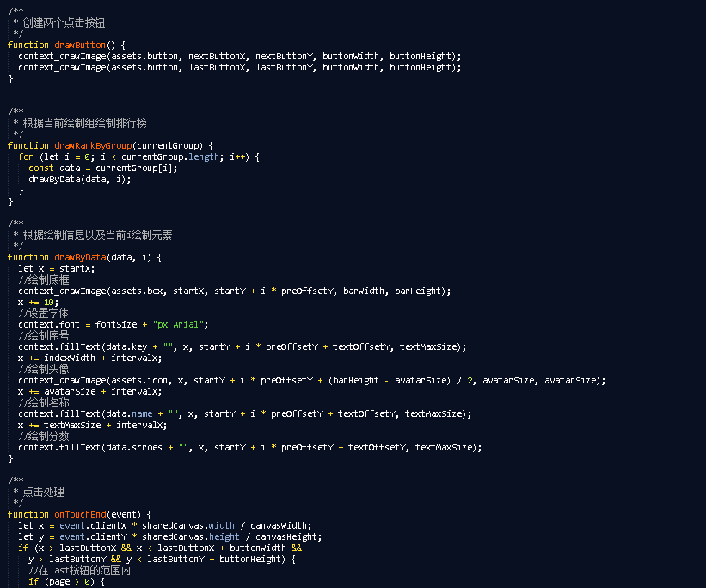
Task: Click the comment //绘制底框
Action: point(44,279)
